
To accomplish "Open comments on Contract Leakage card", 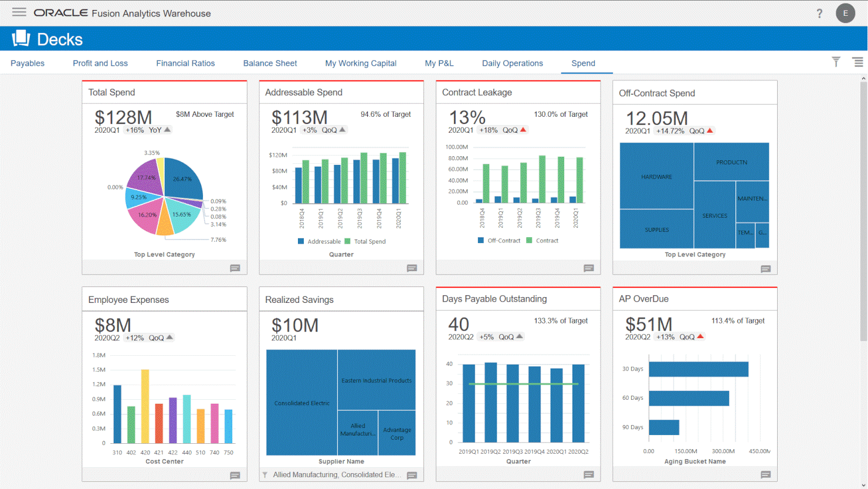I will 589,268.
